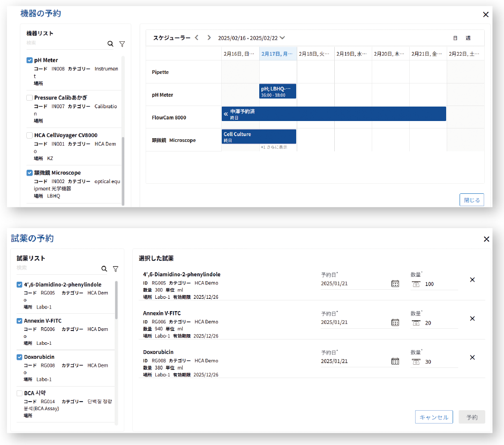The height and width of the screenshot is (445, 504).
Task: Go to the next week in scheduler
Action: point(209,37)
